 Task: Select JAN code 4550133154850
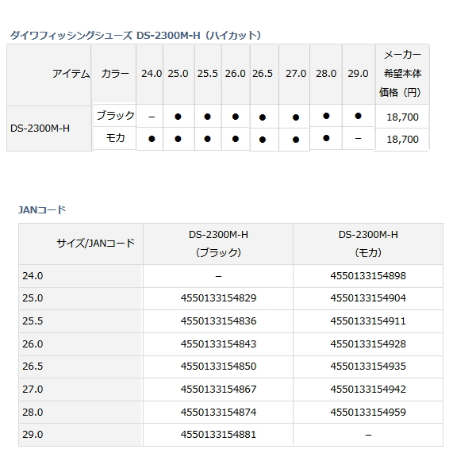click(x=218, y=367)
